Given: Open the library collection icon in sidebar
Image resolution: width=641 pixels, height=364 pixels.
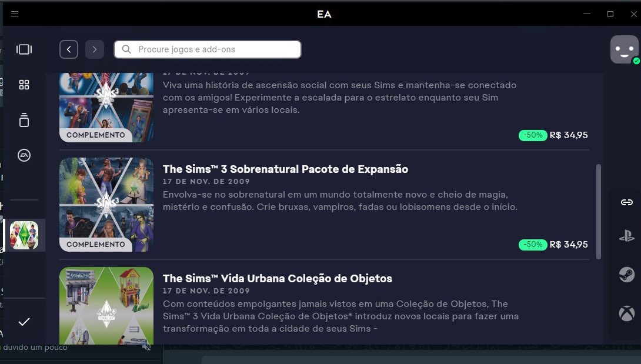Looking at the screenshot, I should pyautogui.click(x=24, y=120).
